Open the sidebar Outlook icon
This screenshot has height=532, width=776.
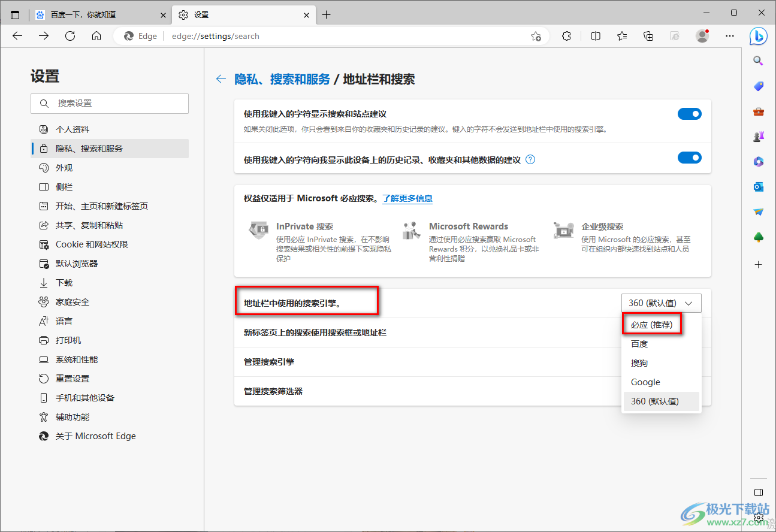pyautogui.click(x=759, y=187)
